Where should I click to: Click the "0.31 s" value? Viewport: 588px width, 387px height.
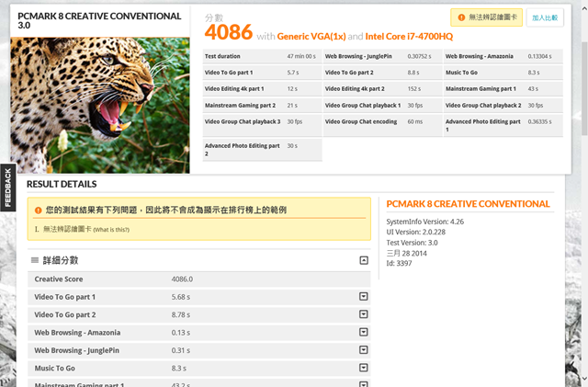pyautogui.click(x=181, y=350)
